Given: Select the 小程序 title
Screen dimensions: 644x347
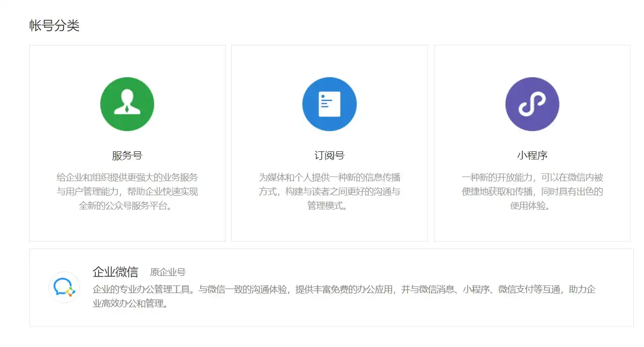Looking at the screenshot, I should point(532,155).
